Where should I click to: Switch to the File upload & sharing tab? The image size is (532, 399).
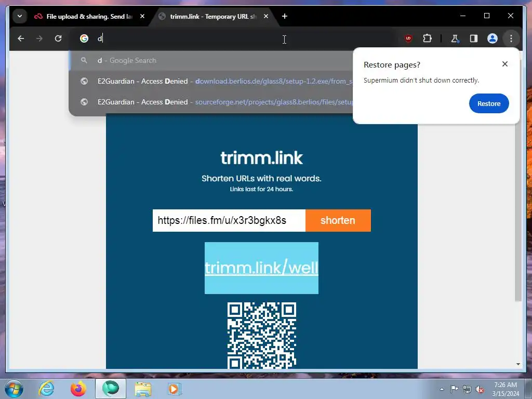(89, 16)
